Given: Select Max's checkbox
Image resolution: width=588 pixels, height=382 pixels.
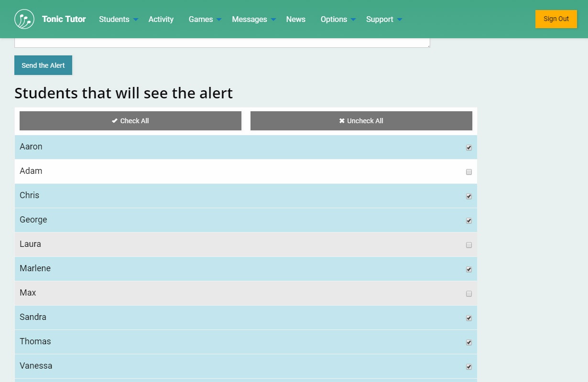Looking at the screenshot, I should [x=469, y=294].
